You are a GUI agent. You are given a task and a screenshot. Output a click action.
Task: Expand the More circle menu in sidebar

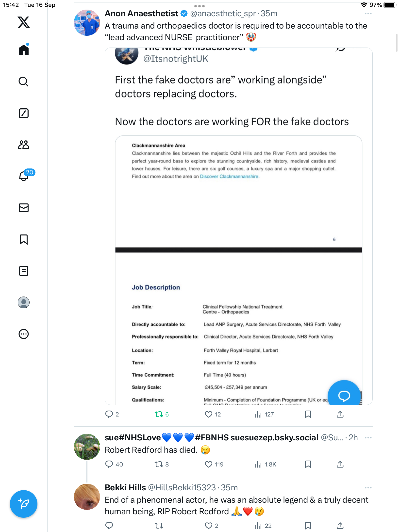pos(24,334)
